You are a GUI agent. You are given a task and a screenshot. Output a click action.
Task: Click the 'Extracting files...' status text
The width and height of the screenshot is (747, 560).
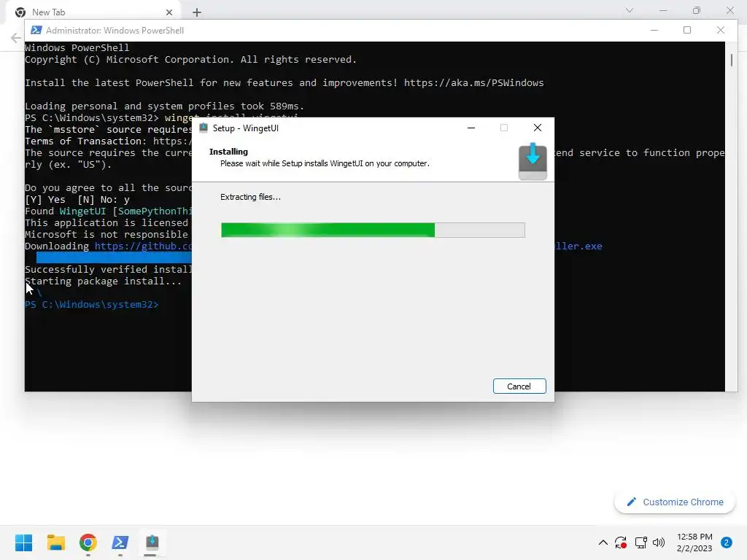(x=251, y=197)
